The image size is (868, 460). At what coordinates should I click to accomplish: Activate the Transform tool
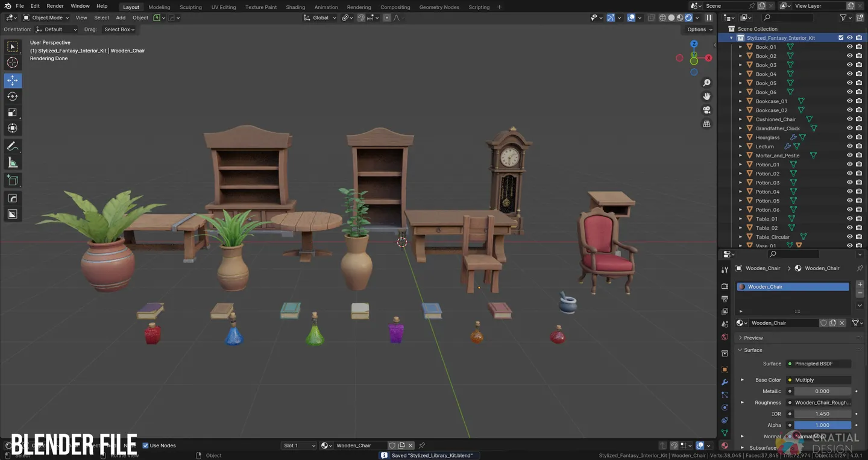pyautogui.click(x=13, y=128)
